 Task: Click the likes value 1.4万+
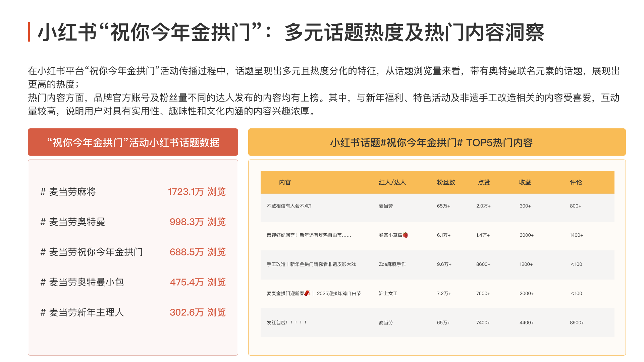(x=483, y=235)
